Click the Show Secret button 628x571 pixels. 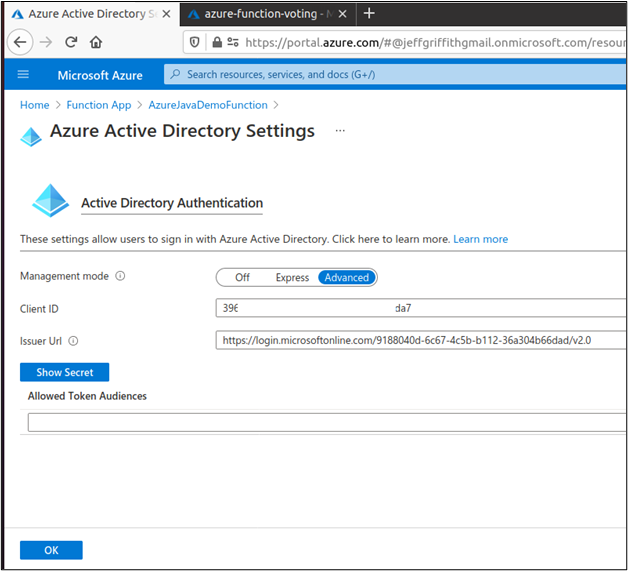click(x=64, y=372)
